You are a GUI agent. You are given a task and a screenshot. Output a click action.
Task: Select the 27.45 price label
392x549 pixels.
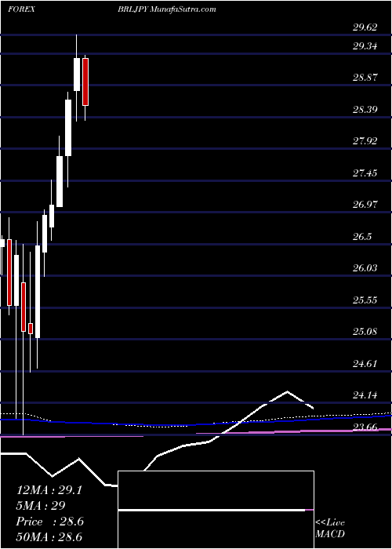tap(365, 173)
